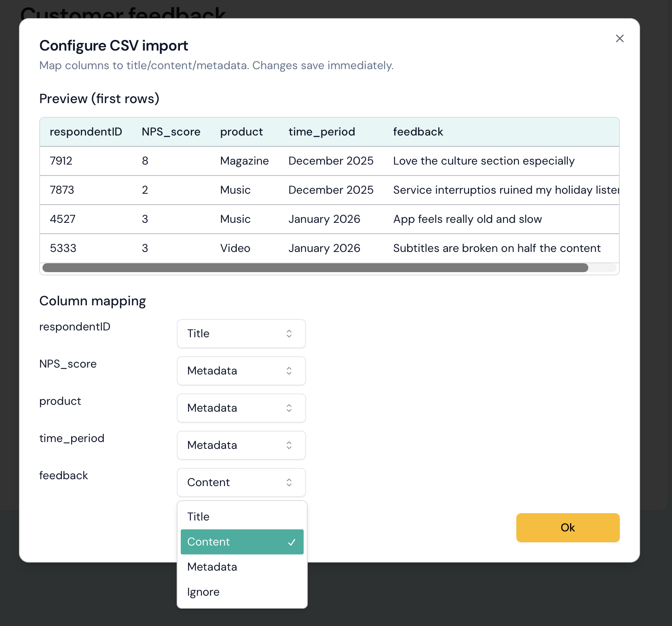Pick Ignore from the dropdown options
This screenshot has width=672, height=626.
242,592
